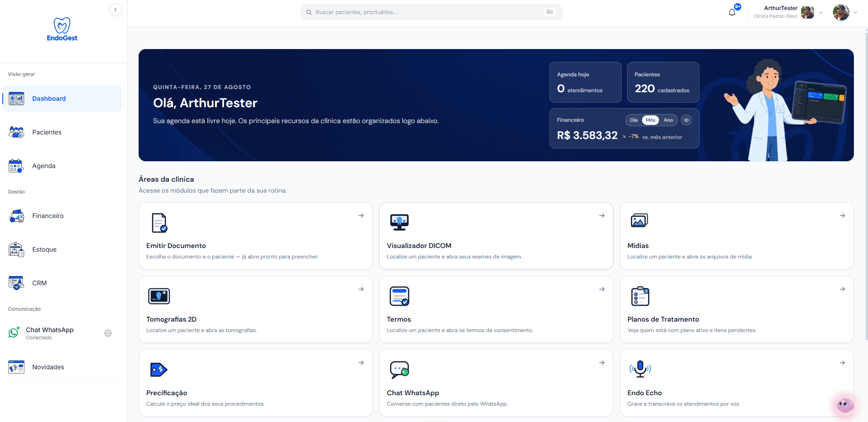The height and width of the screenshot is (422, 868).
Task: Select Ano in Financeiro period
Action: click(x=668, y=120)
